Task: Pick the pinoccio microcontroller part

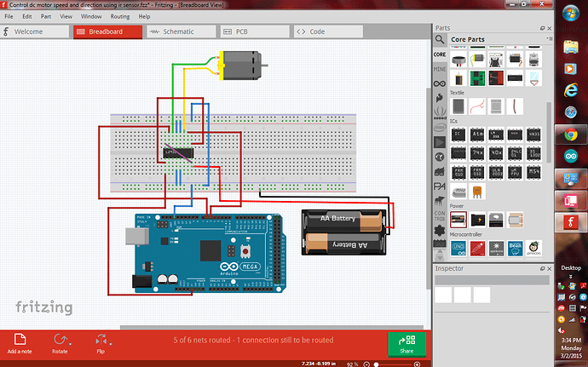Action: pyautogui.click(x=533, y=248)
